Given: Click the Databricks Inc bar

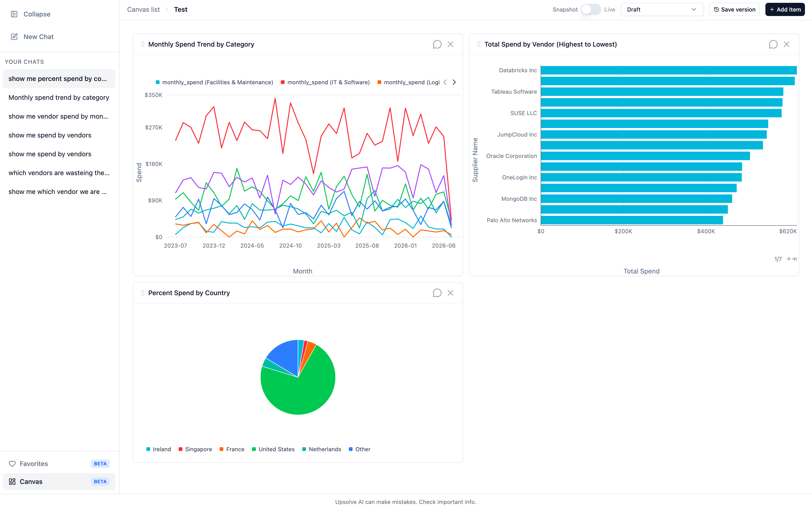Looking at the screenshot, I should 668,70.
